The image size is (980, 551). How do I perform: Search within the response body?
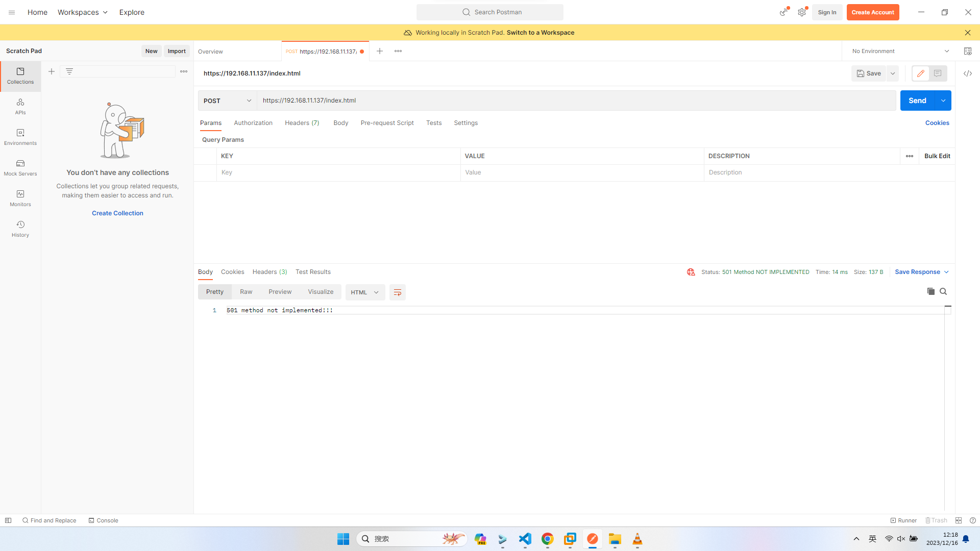(x=943, y=291)
